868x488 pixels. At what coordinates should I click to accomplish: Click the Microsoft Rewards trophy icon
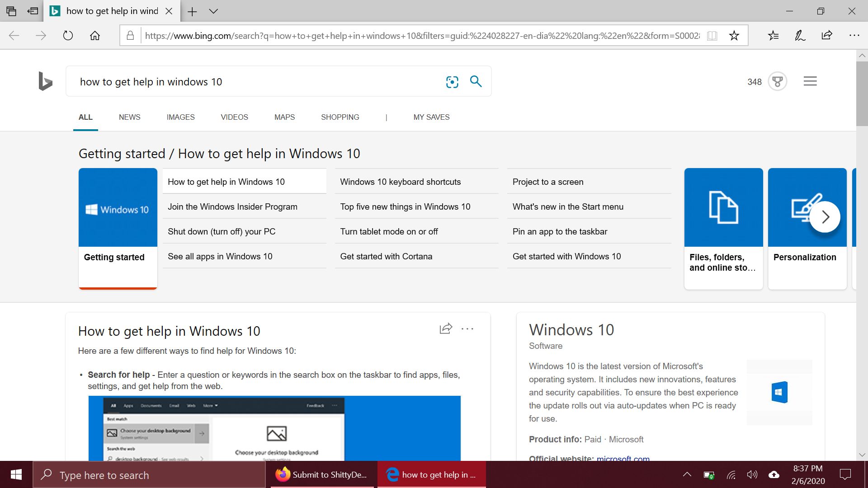[777, 81]
